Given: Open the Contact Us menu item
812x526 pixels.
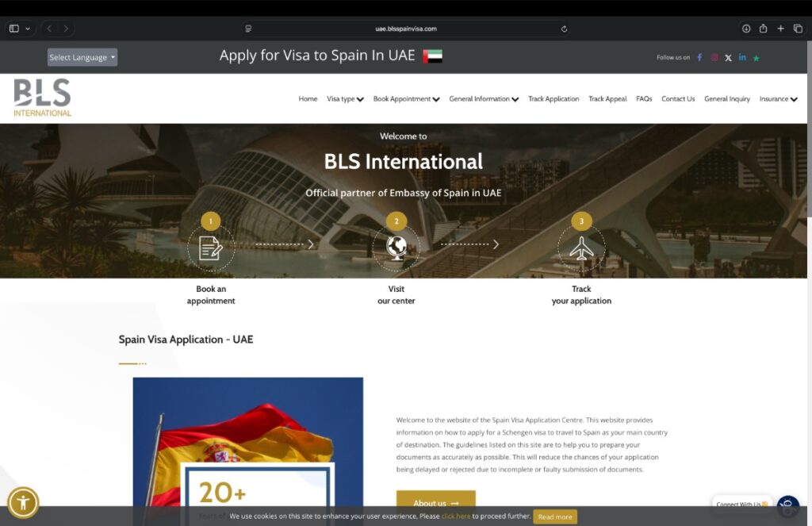Looking at the screenshot, I should (x=678, y=98).
